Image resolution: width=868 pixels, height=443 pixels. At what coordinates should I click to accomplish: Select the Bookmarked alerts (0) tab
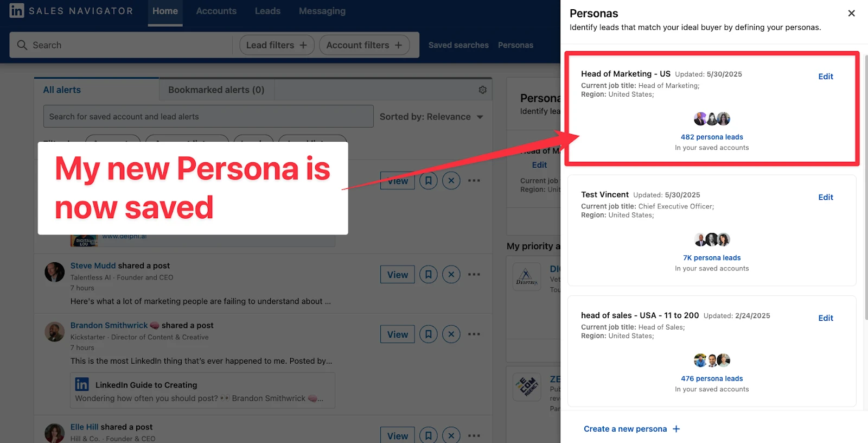216,90
